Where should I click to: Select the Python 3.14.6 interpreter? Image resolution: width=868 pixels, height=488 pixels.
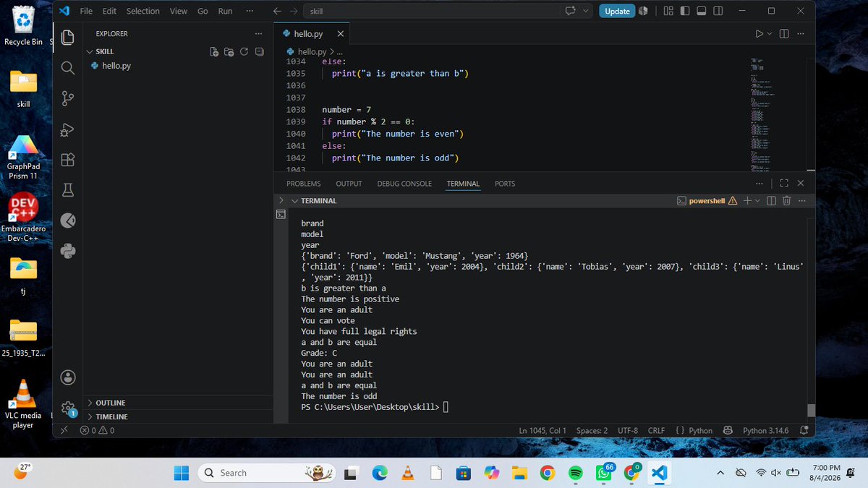[x=766, y=430]
